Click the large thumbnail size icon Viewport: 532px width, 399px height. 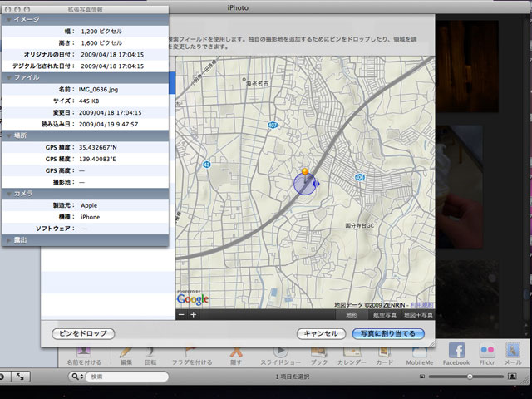(512, 377)
